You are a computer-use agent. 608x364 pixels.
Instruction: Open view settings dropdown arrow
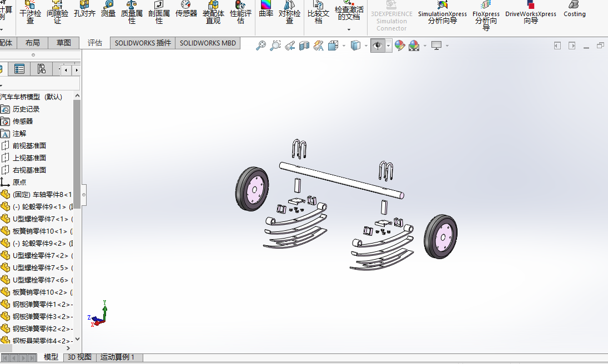[447, 46]
